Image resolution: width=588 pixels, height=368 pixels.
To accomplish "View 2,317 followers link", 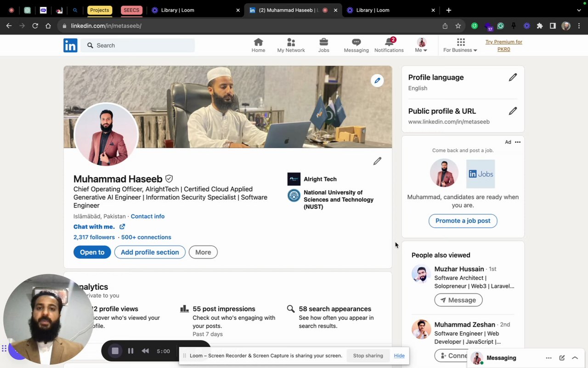I will tap(94, 237).
